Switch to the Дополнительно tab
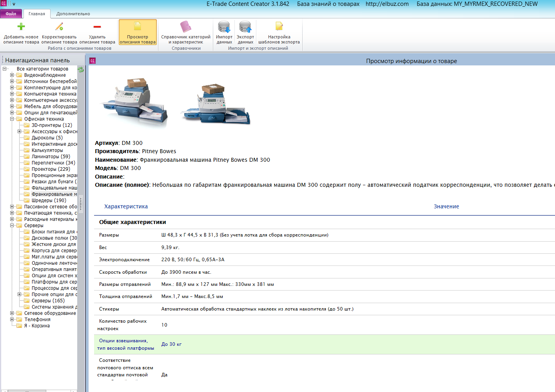555x392 pixels. (73, 14)
